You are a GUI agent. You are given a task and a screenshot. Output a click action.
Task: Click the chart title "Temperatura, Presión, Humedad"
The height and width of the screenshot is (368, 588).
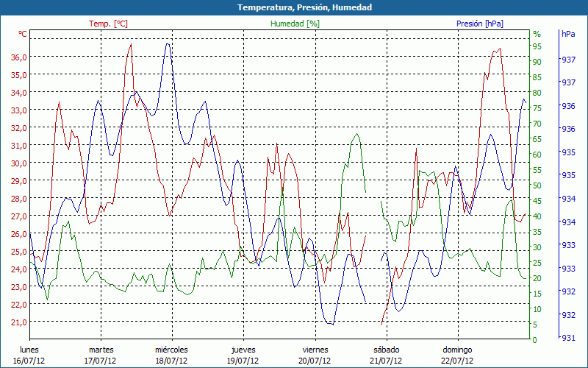pyautogui.click(x=294, y=7)
